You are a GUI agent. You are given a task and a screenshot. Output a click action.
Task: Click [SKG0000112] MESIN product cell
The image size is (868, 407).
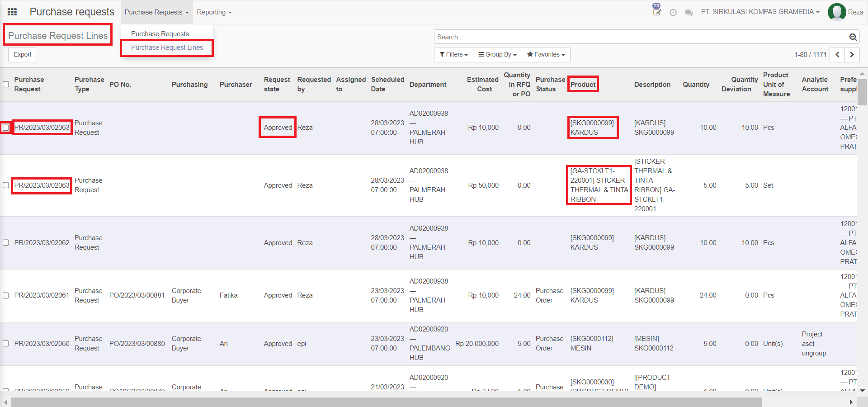(x=592, y=343)
